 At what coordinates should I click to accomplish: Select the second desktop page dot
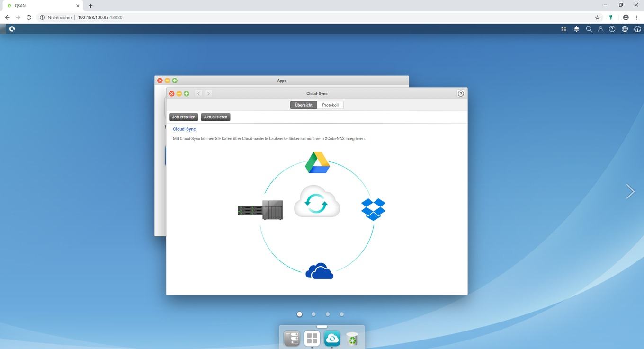click(313, 314)
